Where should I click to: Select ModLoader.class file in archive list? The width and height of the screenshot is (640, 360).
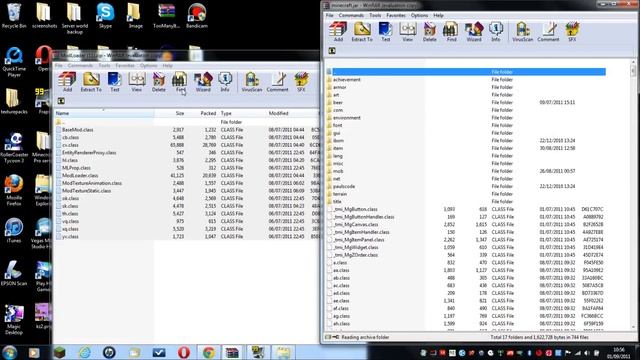click(x=80, y=176)
